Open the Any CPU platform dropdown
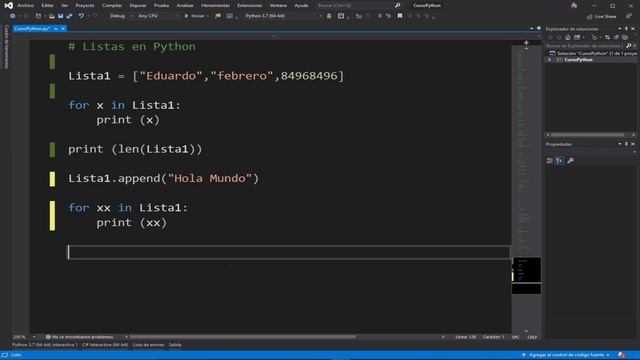The image size is (640, 360). click(x=158, y=16)
